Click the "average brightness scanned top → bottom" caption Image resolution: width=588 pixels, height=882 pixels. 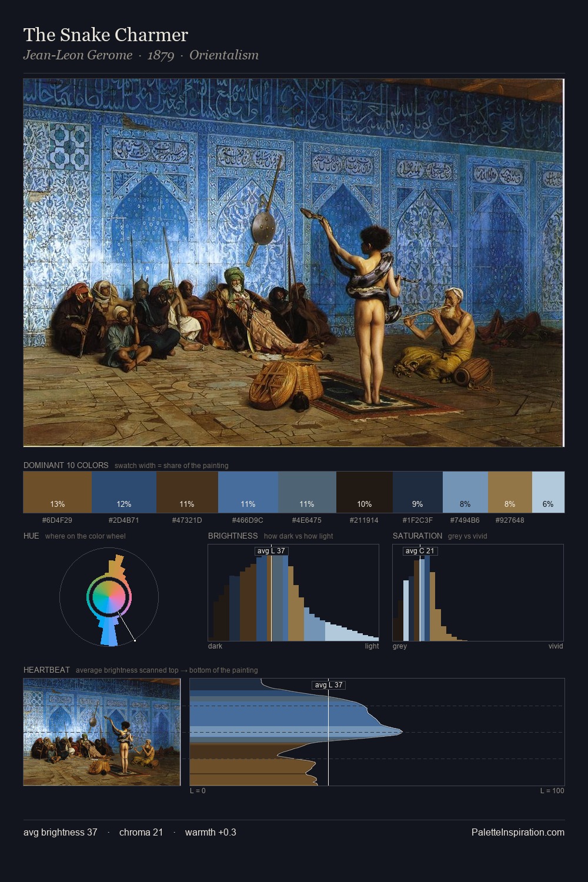pos(166,670)
